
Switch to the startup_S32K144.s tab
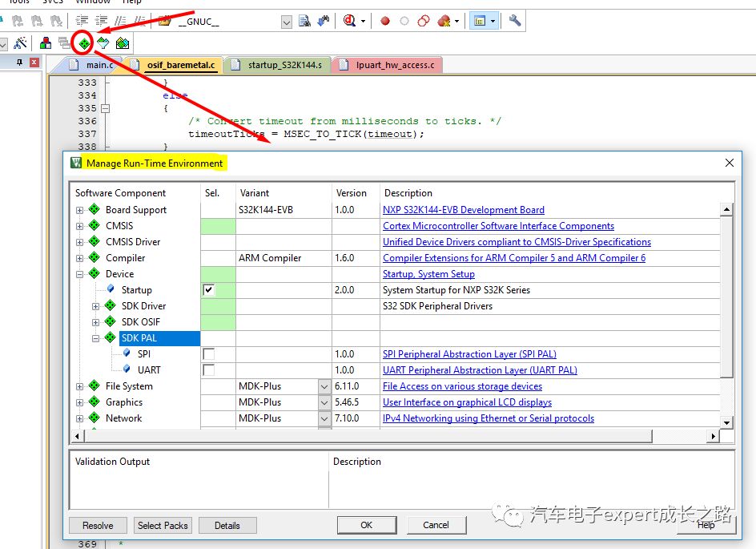click(279, 65)
